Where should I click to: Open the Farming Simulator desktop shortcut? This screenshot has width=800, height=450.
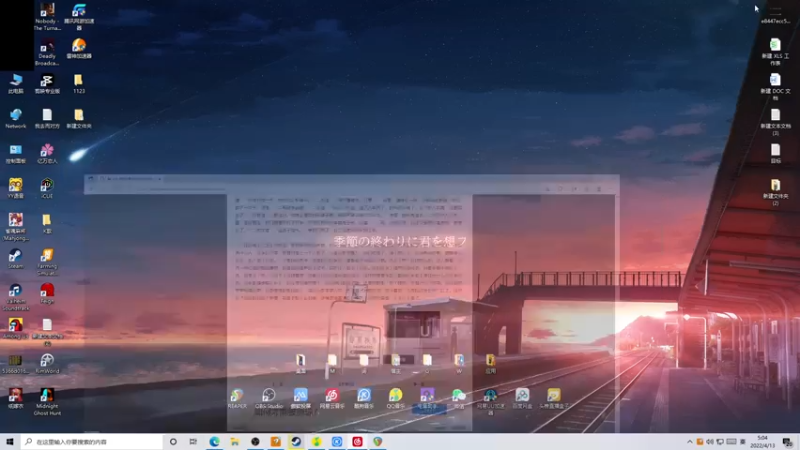pyautogui.click(x=47, y=262)
